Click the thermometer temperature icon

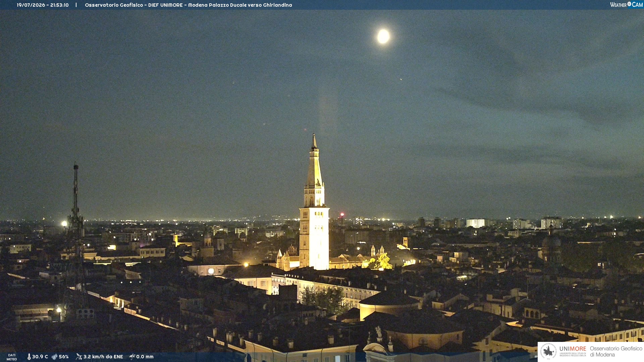pos(29,357)
